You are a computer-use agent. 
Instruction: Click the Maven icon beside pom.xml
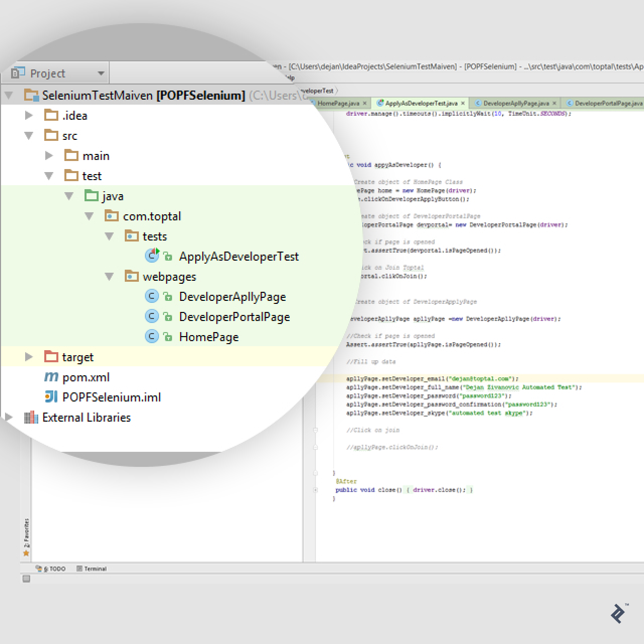click(x=51, y=376)
